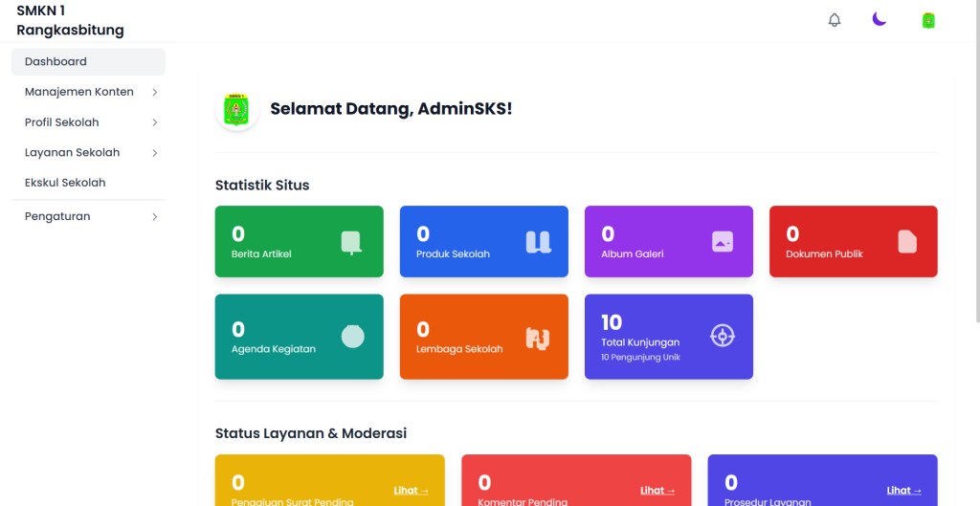The image size is (980, 506).
Task: Click the Album Galeri image icon
Action: pos(723,242)
